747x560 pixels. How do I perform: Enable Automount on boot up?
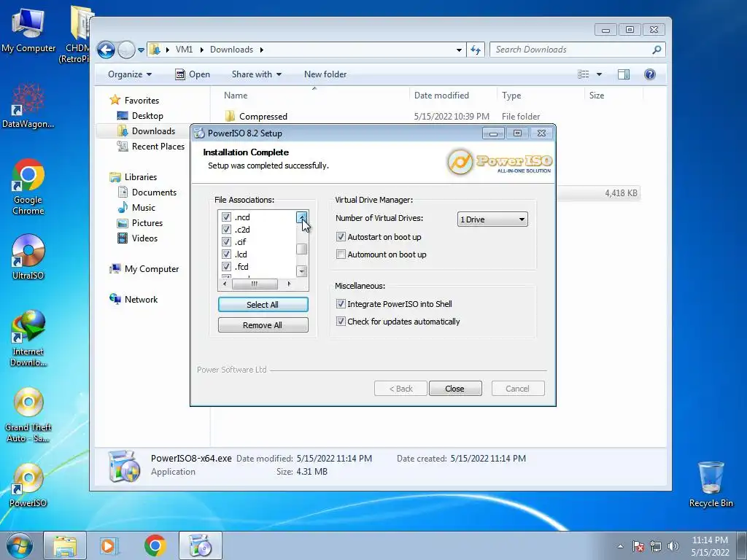click(341, 254)
